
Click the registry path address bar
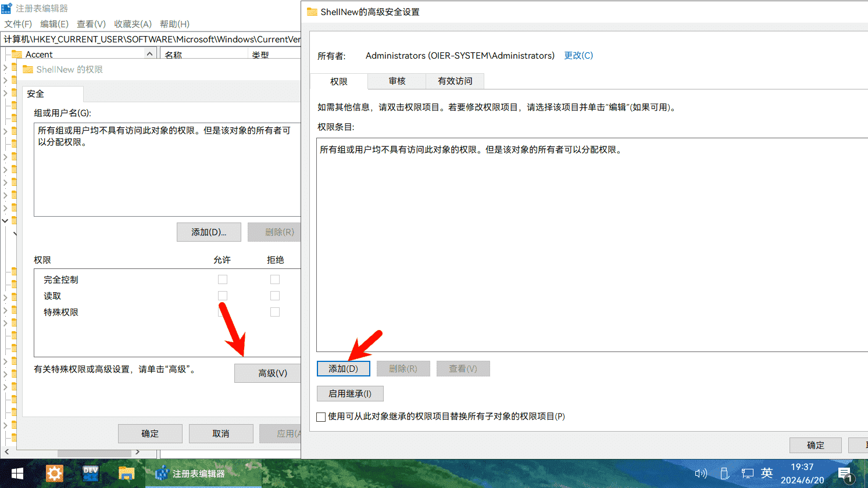pos(151,39)
